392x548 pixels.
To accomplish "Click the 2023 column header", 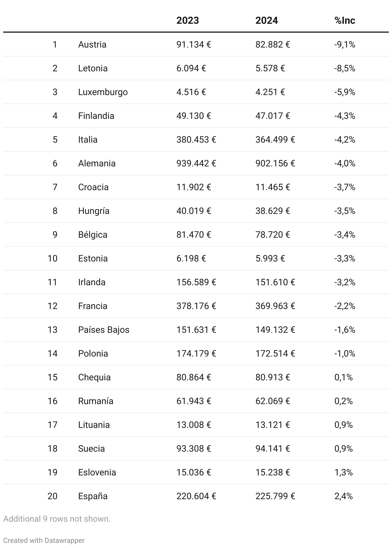I will pyautogui.click(x=188, y=21).
